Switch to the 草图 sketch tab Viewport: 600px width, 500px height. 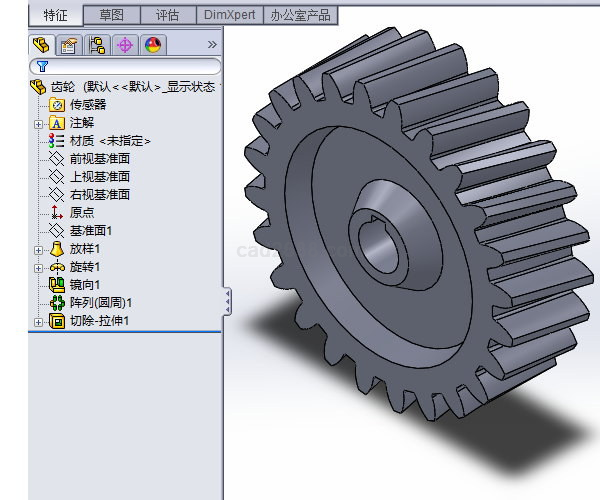tap(111, 15)
